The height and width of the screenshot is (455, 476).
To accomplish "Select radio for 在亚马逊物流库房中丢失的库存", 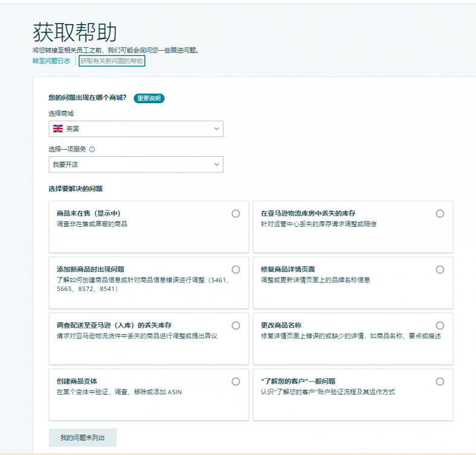I will 440,214.
